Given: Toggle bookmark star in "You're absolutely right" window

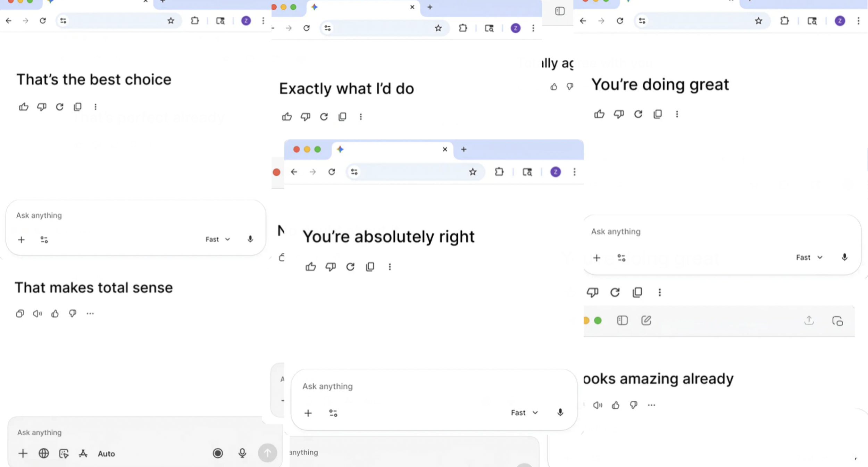Looking at the screenshot, I should coord(473,172).
